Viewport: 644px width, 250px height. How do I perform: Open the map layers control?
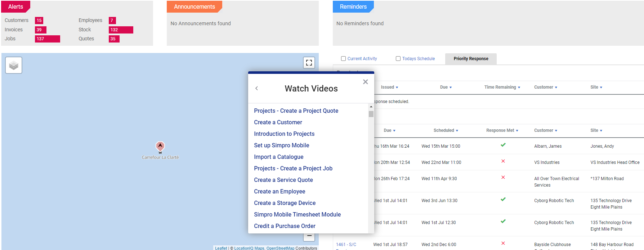click(x=14, y=65)
